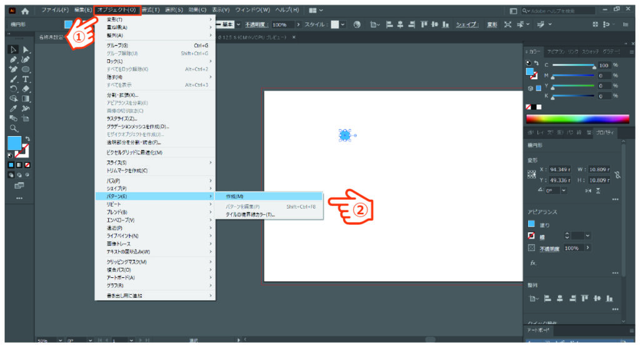This screenshot has height=364, width=640.
Task: Open the zoom level dropdown at bottom
Action: pyautogui.click(x=61, y=340)
